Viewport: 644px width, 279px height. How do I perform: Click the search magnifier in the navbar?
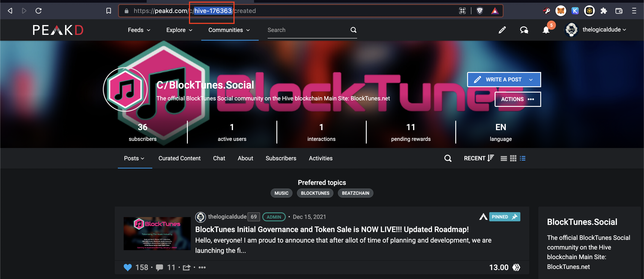[x=353, y=30]
